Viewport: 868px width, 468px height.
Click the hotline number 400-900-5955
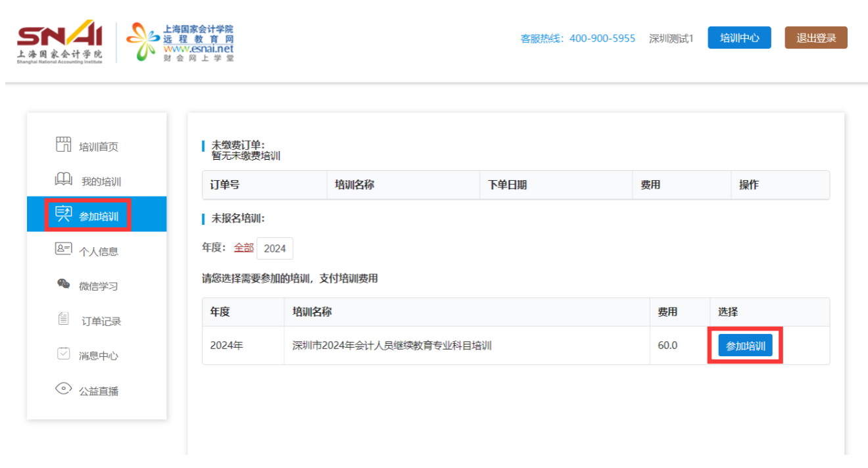602,39
